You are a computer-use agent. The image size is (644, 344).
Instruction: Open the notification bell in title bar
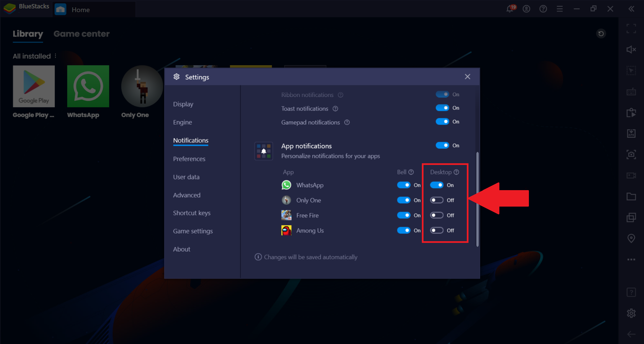click(510, 9)
